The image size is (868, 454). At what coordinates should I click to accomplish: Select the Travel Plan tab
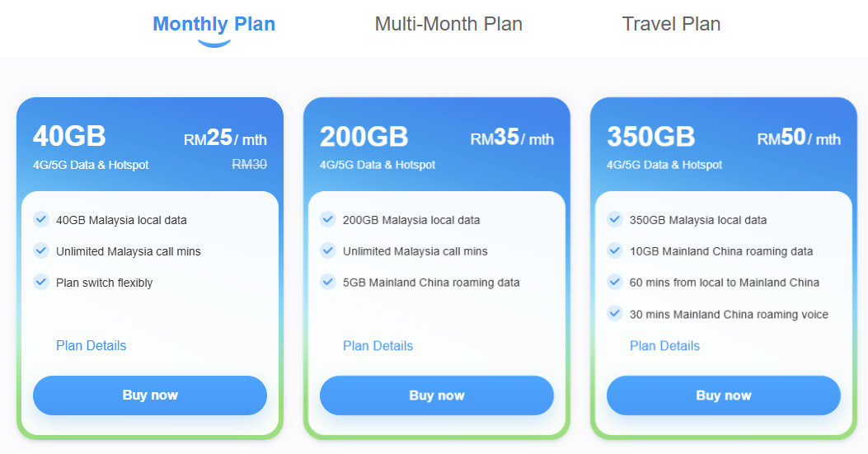point(671,24)
